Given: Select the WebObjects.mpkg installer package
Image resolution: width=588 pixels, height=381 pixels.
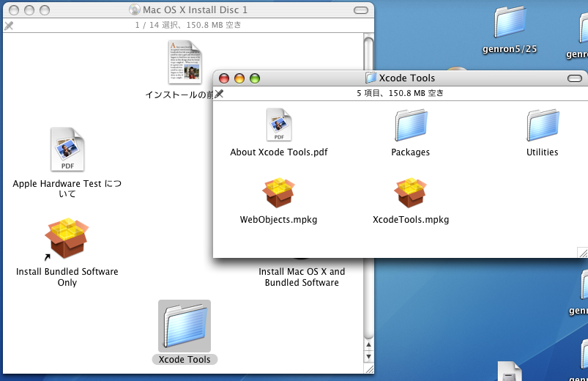Looking at the screenshot, I should [x=279, y=193].
